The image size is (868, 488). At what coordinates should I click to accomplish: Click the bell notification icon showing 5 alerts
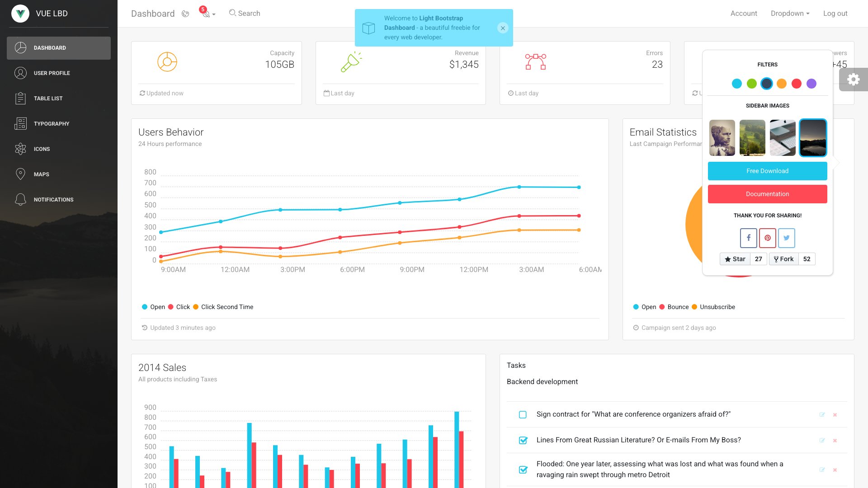pyautogui.click(x=207, y=14)
